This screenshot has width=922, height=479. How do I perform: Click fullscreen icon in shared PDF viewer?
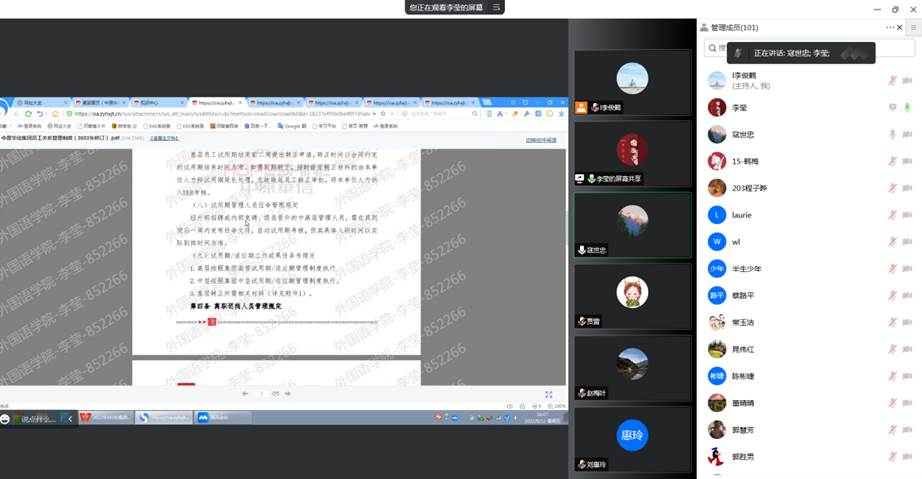pos(548,394)
